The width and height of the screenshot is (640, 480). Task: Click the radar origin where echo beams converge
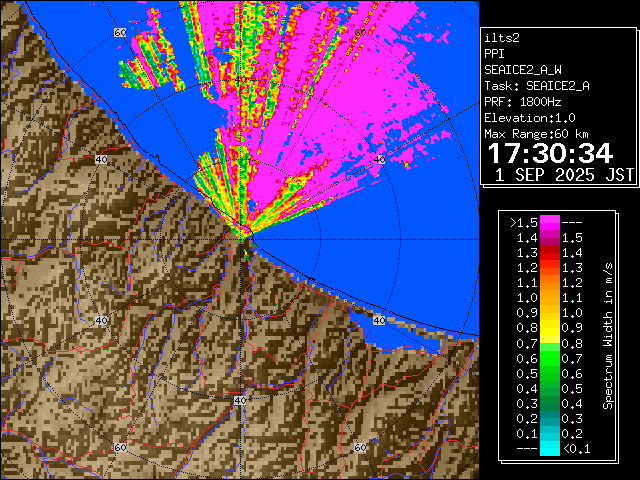[x=244, y=235]
